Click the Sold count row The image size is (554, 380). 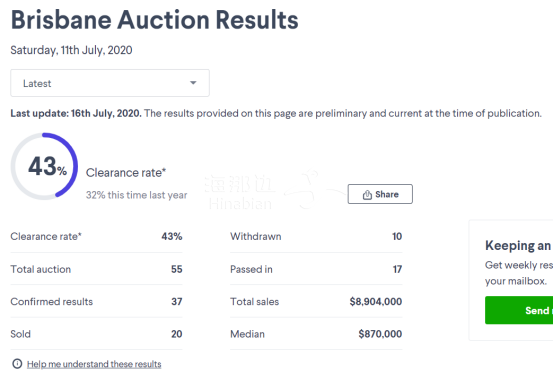click(96, 334)
